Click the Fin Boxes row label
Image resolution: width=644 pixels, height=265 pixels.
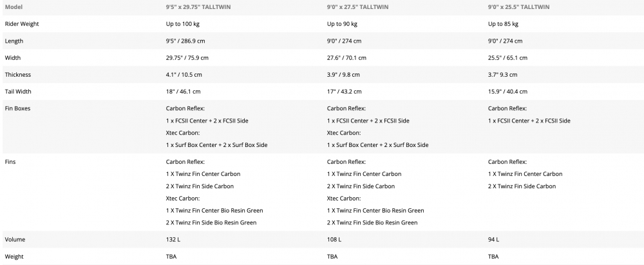17,108
